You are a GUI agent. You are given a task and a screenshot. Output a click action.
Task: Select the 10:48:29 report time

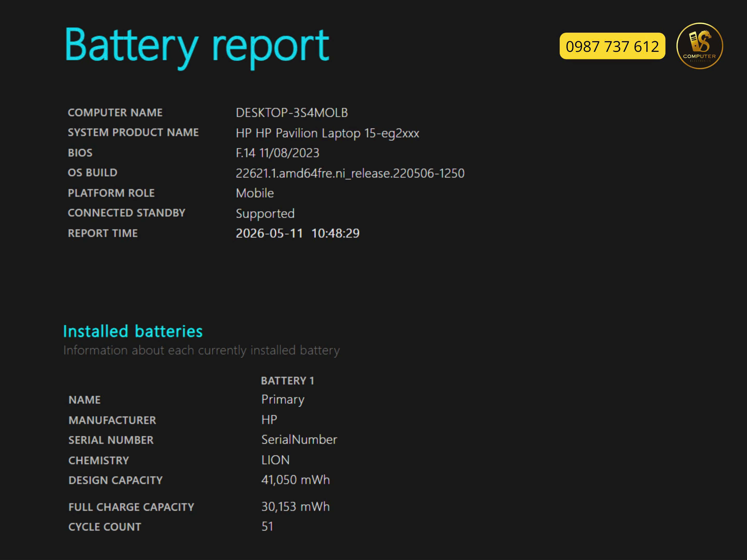[x=335, y=233]
